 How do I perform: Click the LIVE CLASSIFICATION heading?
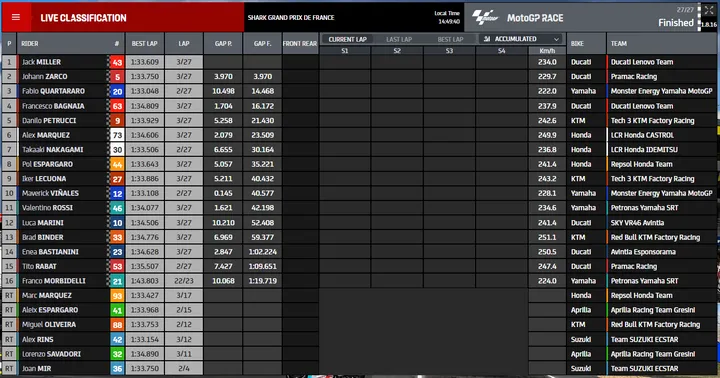tap(83, 18)
